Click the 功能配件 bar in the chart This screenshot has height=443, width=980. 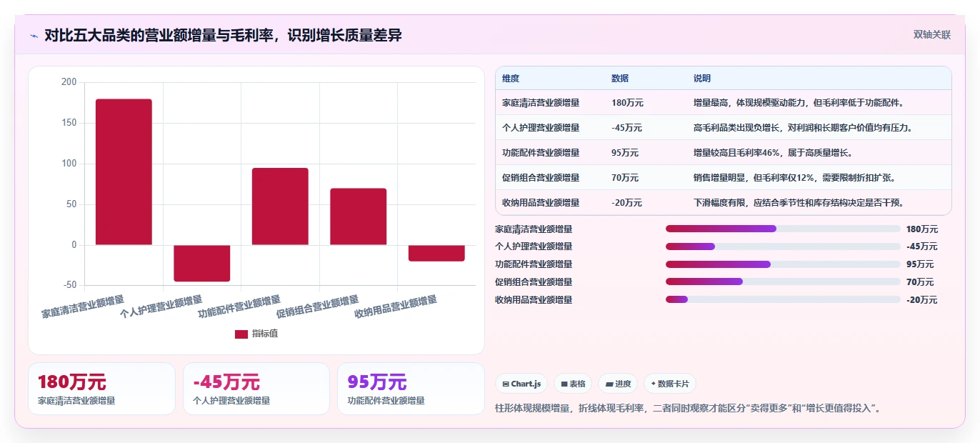click(280, 206)
